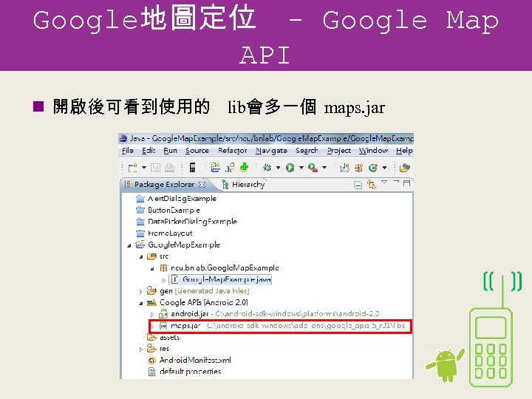Launch Debug with the bug icon
The height and width of the screenshot is (399, 532).
coord(267,167)
